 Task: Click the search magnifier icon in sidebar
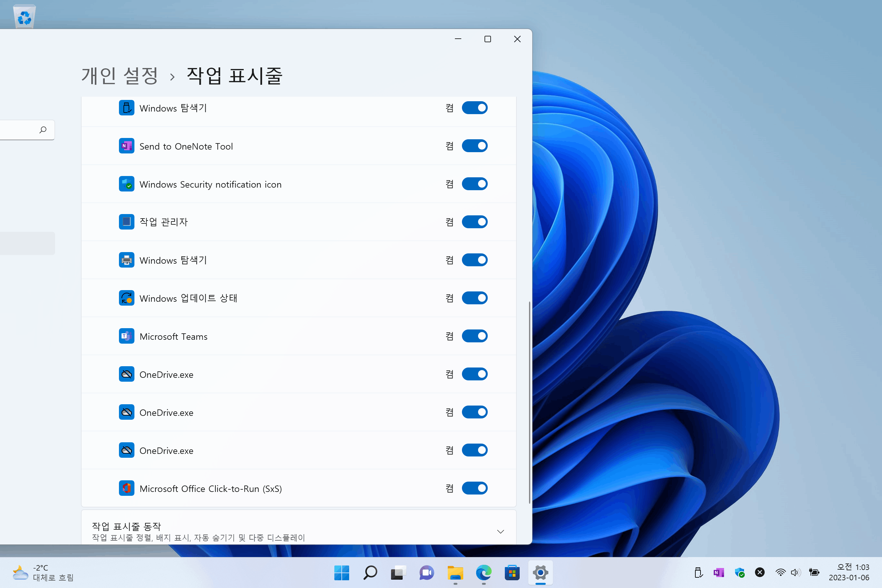click(x=43, y=130)
